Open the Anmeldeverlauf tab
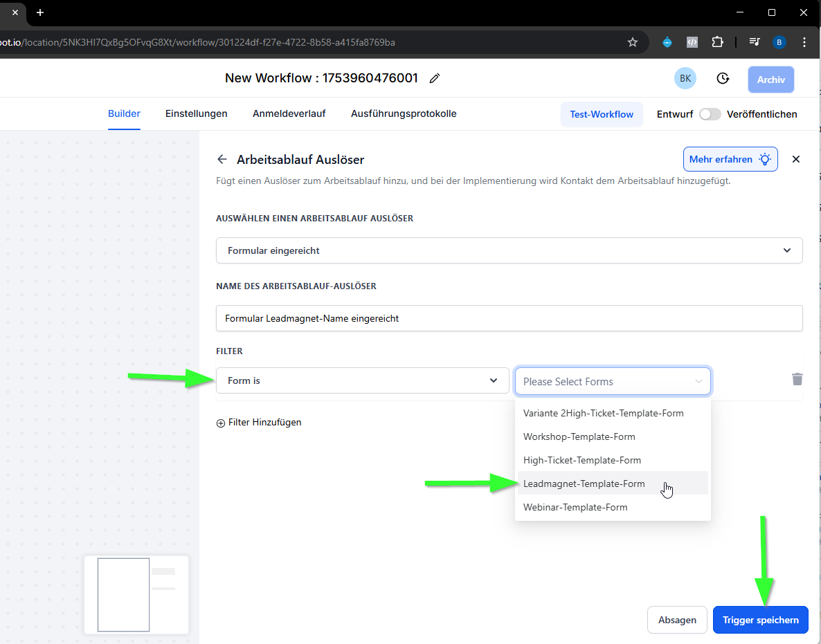Image resolution: width=821 pixels, height=644 pixels. [x=289, y=113]
